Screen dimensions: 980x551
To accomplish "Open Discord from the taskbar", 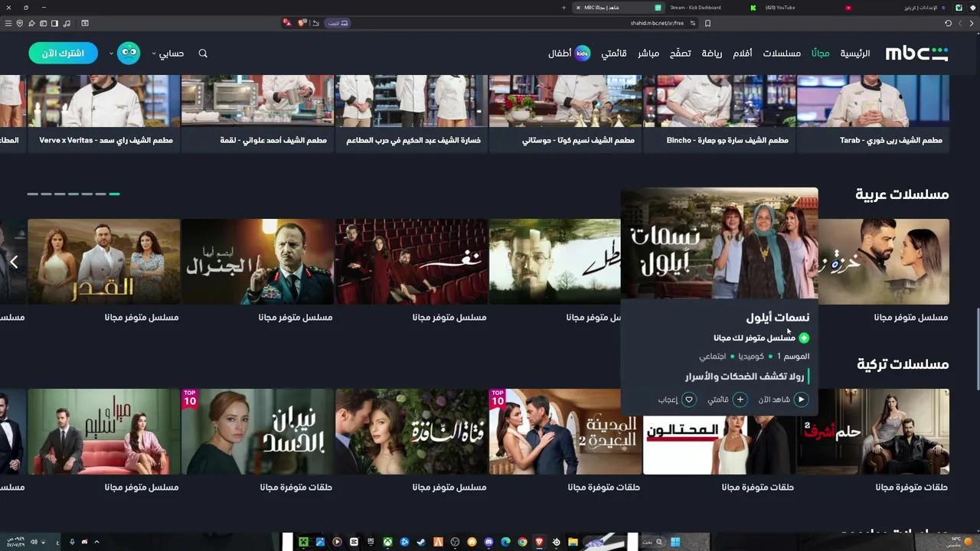I will (x=488, y=542).
